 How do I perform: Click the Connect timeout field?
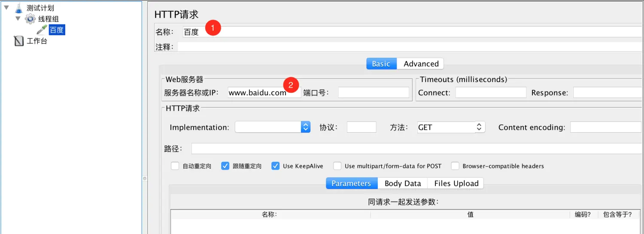coord(491,92)
